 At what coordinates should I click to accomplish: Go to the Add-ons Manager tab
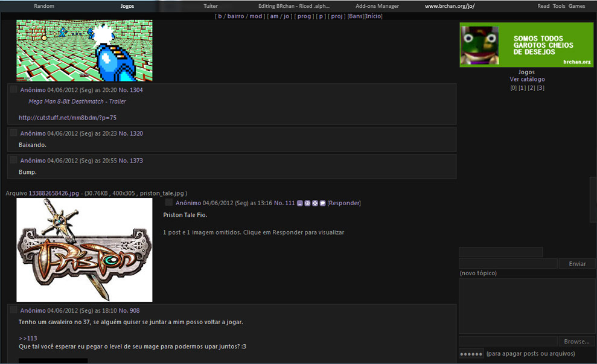pos(377,6)
